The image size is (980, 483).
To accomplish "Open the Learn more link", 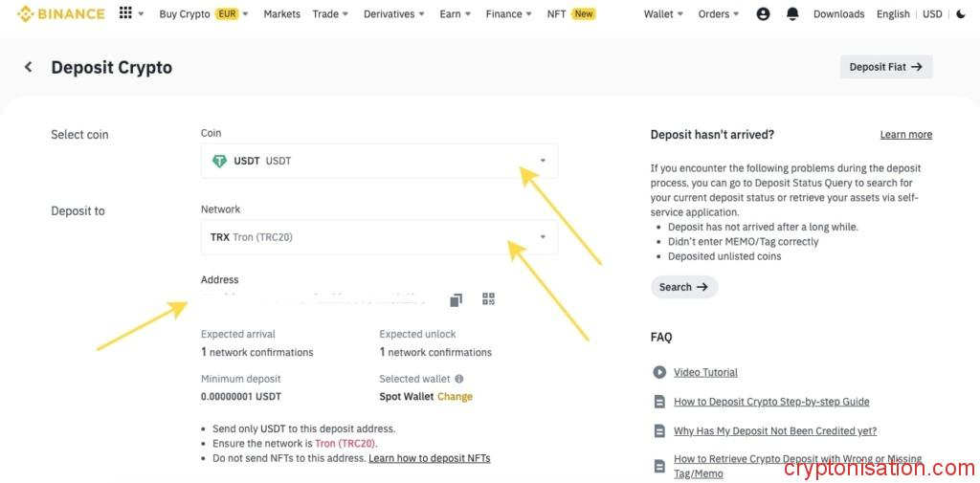I will [905, 135].
